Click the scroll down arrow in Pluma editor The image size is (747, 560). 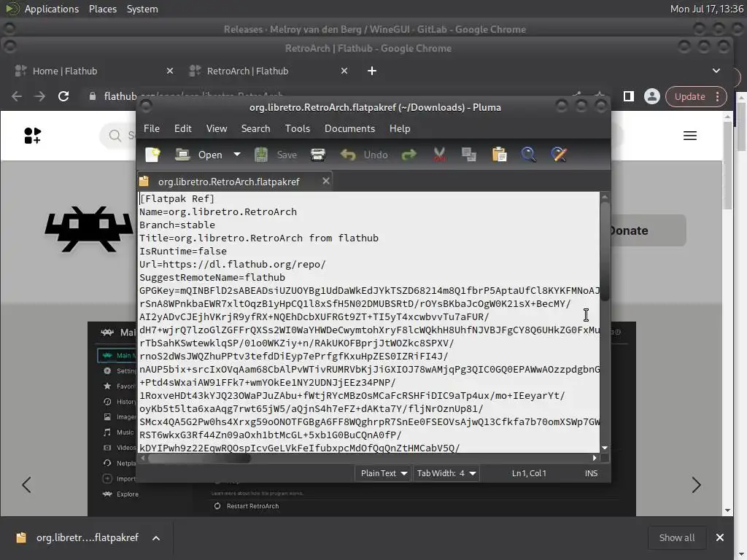coord(605,448)
